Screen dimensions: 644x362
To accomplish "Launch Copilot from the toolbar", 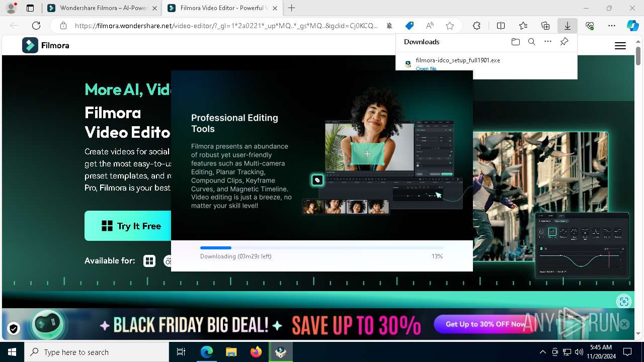I will (632, 26).
